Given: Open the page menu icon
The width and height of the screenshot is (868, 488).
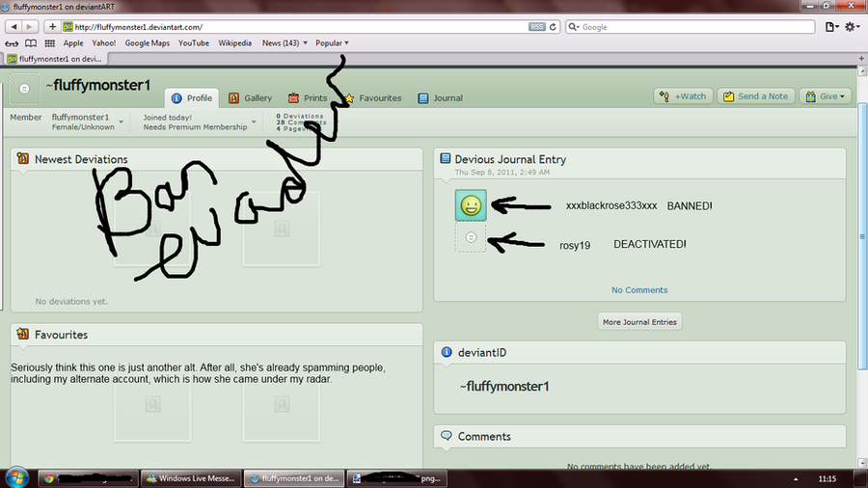Looking at the screenshot, I should click(x=831, y=27).
